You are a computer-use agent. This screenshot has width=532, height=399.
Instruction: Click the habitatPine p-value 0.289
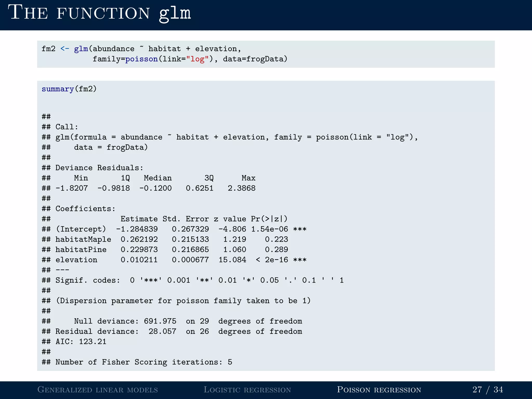(276, 250)
